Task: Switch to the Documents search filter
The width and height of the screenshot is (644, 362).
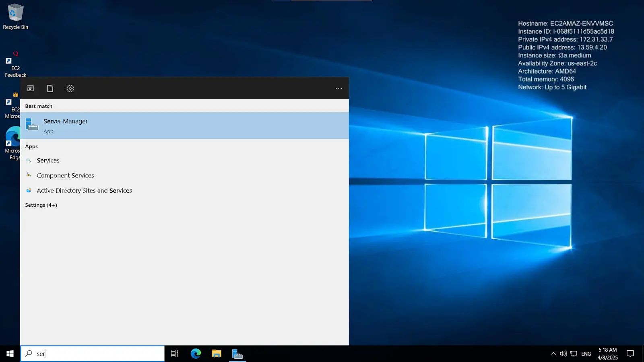Action: tap(50, 88)
